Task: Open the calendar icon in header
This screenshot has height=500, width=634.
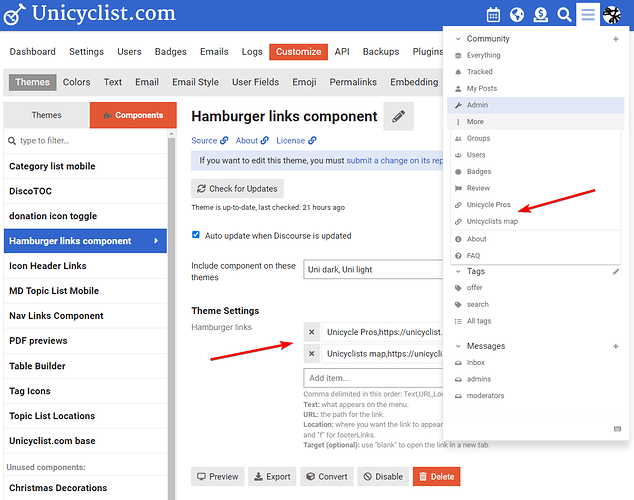Action: click(x=493, y=15)
